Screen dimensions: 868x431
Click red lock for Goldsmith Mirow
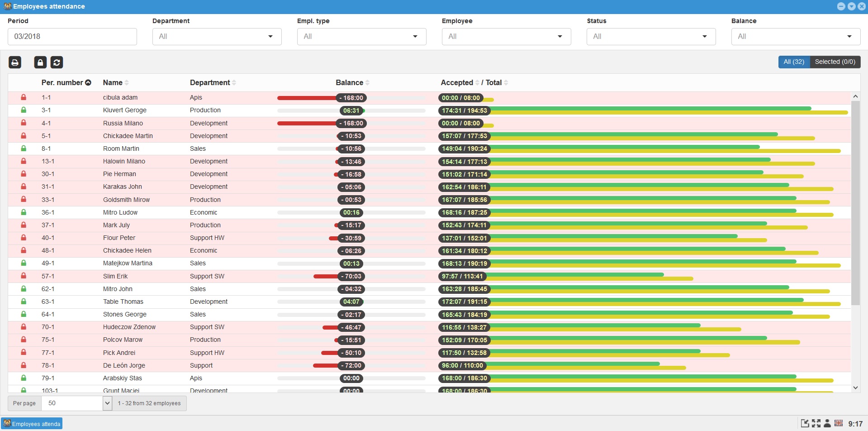coord(24,199)
